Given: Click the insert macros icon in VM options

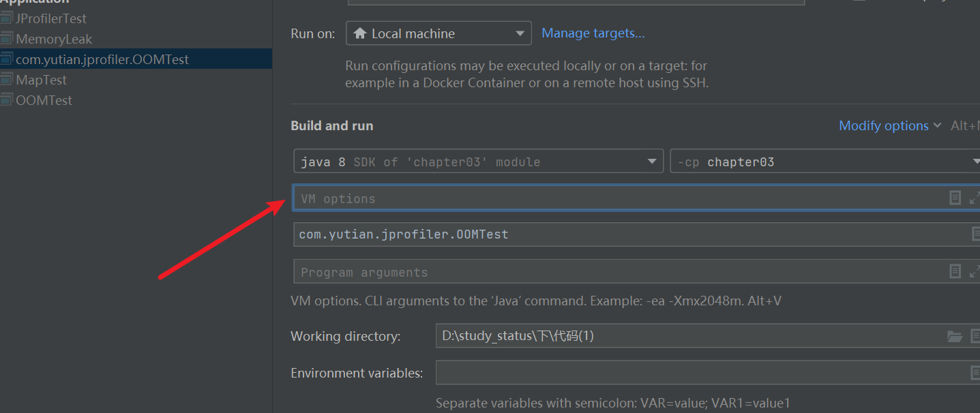Looking at the screenshot, I should click(x=955, y=198).
